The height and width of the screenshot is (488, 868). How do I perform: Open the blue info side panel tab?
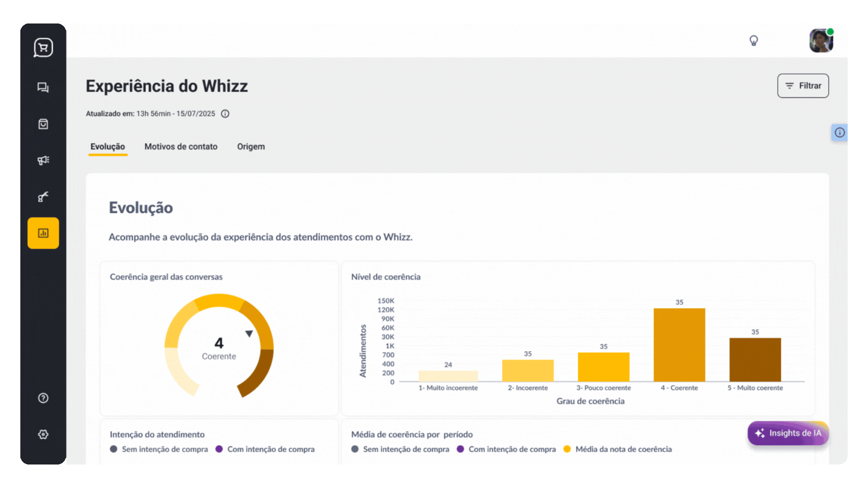[840, 132]
